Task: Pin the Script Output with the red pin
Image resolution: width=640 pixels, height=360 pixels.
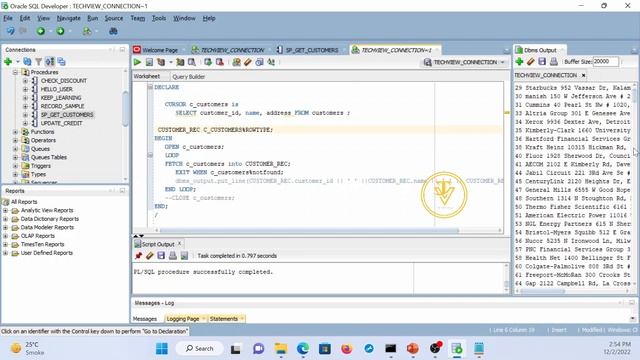Action: coord(138,256)
